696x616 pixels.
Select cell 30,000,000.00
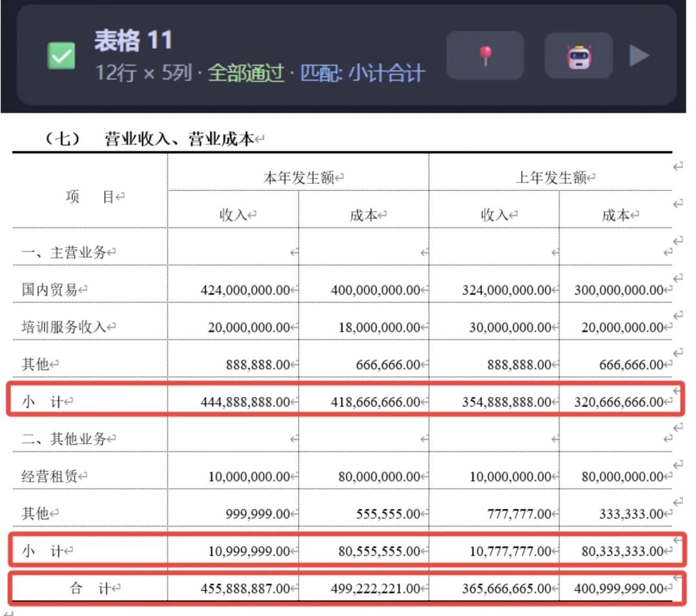click(x=510, y=327)
